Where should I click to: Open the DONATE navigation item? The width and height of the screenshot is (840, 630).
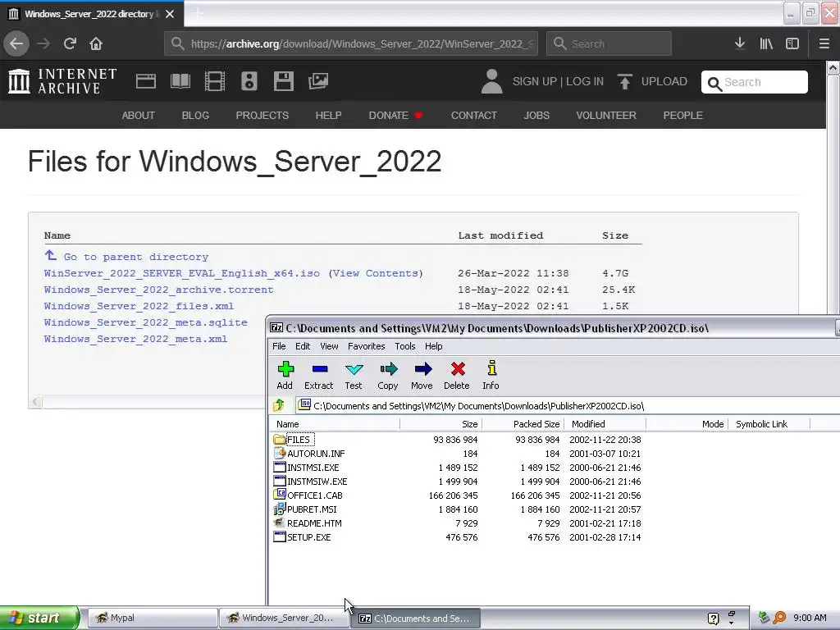395,115
